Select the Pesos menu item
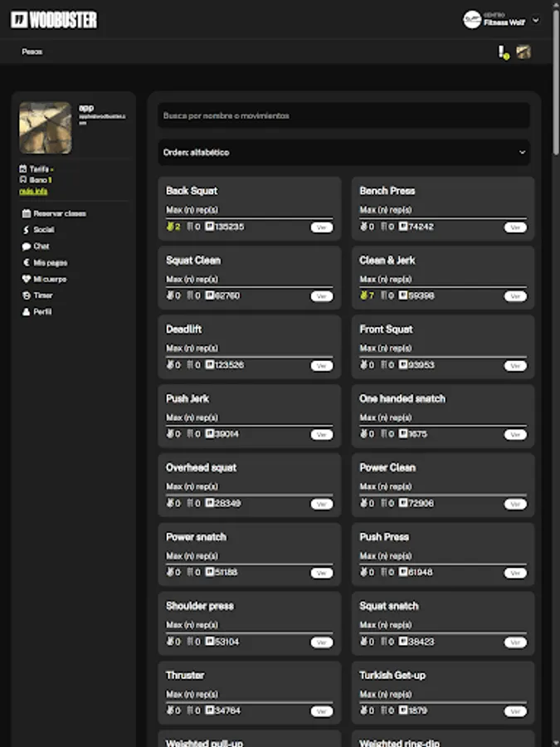Image resolution: width=560 pixels, height=747 pixels. click(x=31, y=51)
